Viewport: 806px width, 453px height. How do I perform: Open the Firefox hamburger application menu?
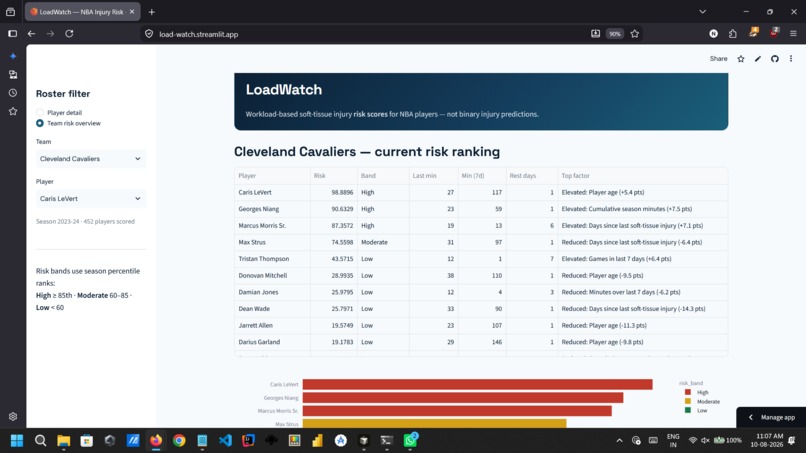click(x=793, y=34)
